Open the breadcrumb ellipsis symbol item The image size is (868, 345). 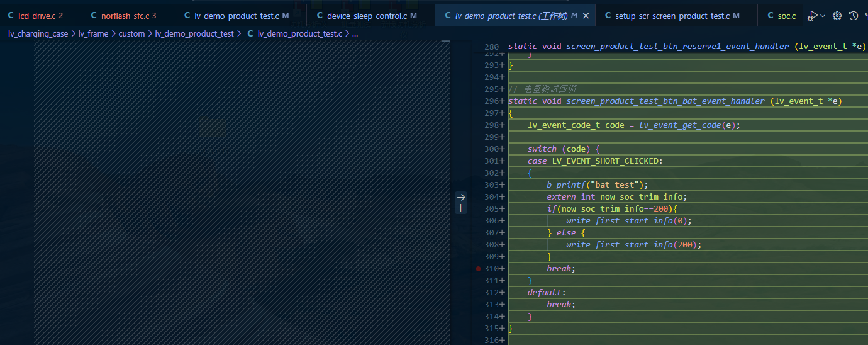click(x=355, y=34)
